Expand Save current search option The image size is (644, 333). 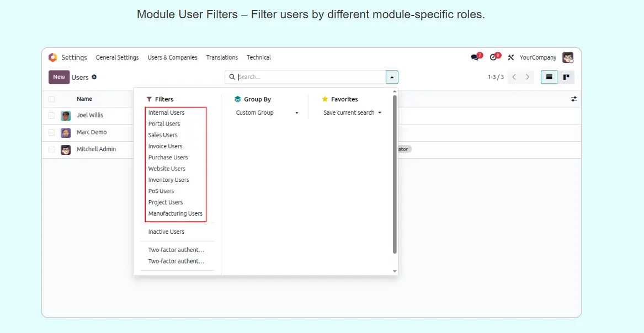[352, 113]
